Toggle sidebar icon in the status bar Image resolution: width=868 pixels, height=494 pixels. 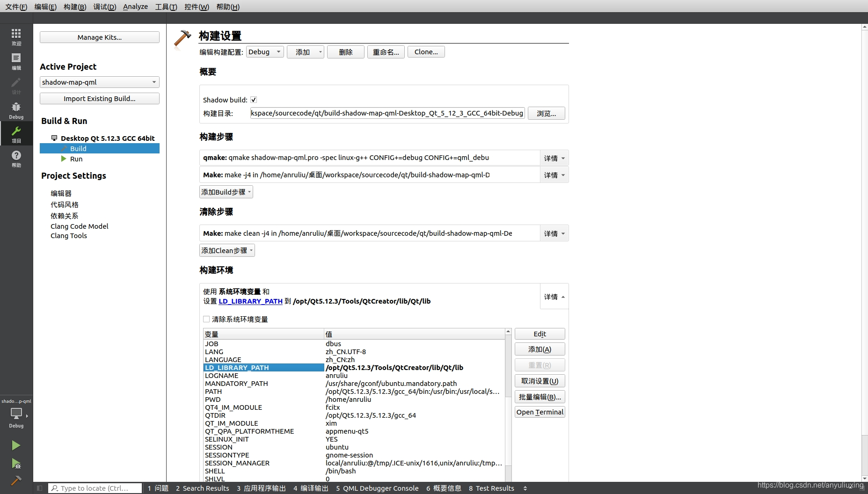coord(40,488)
